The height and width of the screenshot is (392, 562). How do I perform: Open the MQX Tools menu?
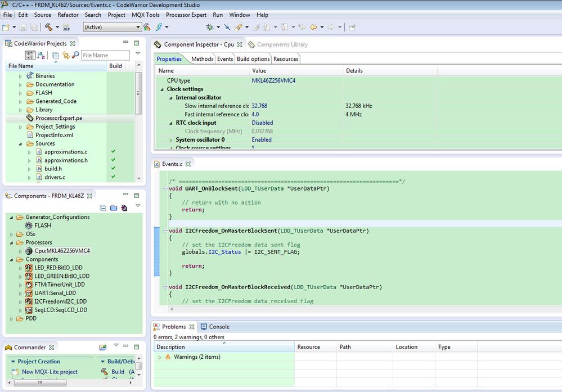145,15
